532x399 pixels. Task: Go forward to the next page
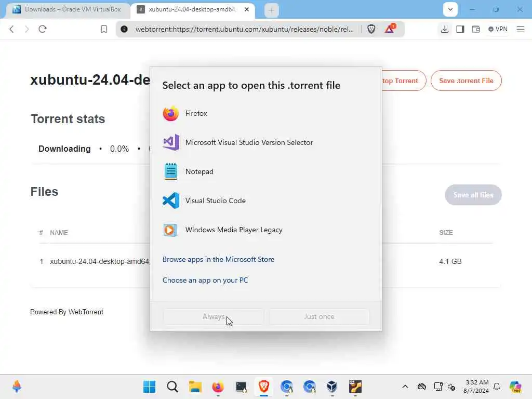[x=27, y=29]
